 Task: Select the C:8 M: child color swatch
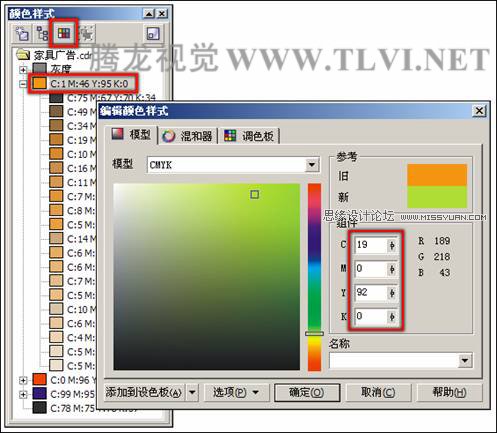(56, 210)
